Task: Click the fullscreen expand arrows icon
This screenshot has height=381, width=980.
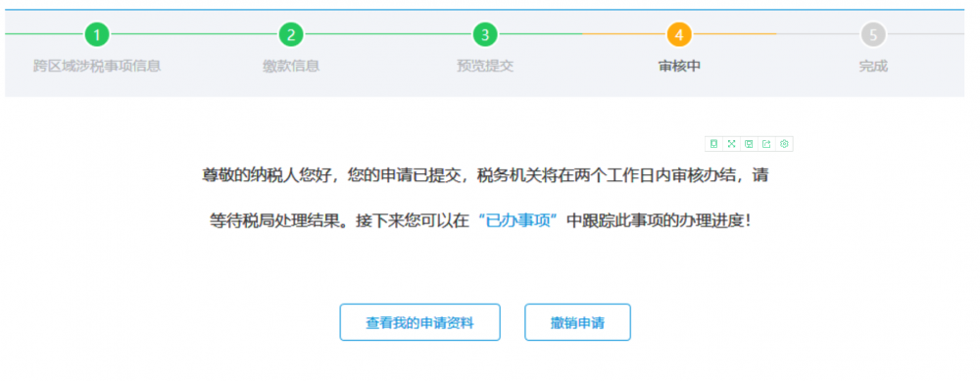Action: pyautogui.click(x=731, y=144)
